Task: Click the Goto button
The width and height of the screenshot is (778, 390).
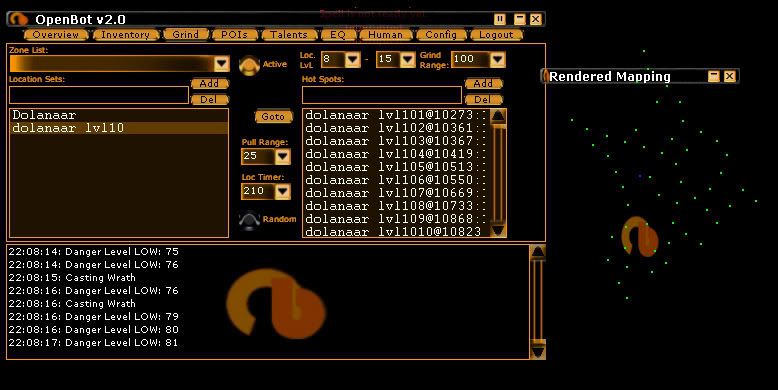Action: (273, 117)
